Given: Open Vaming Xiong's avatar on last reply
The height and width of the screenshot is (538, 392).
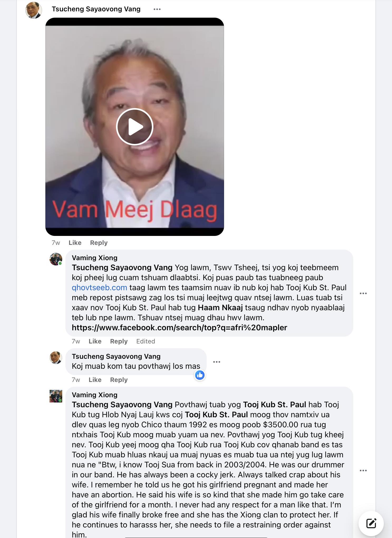Looking at the screenshot, I should (56, 396).
